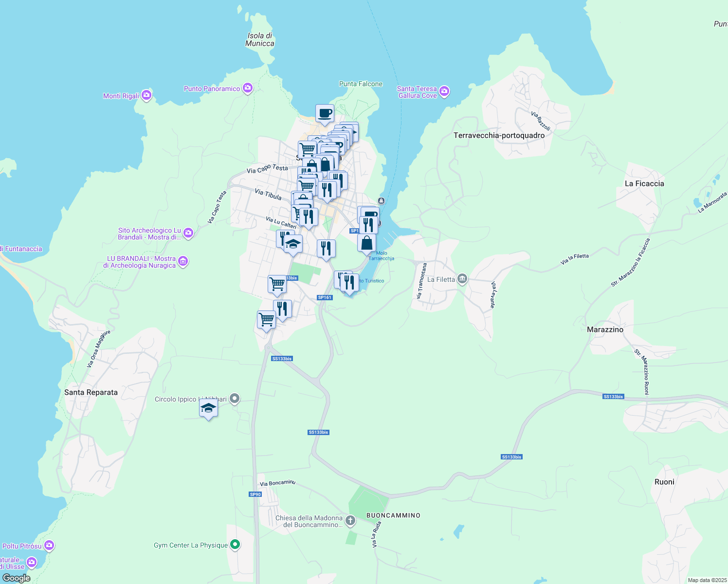Click the Sito Archeologico Lu Brandali camera icon
The height and width of the screenshot is (584, 728).
(188, 233)
